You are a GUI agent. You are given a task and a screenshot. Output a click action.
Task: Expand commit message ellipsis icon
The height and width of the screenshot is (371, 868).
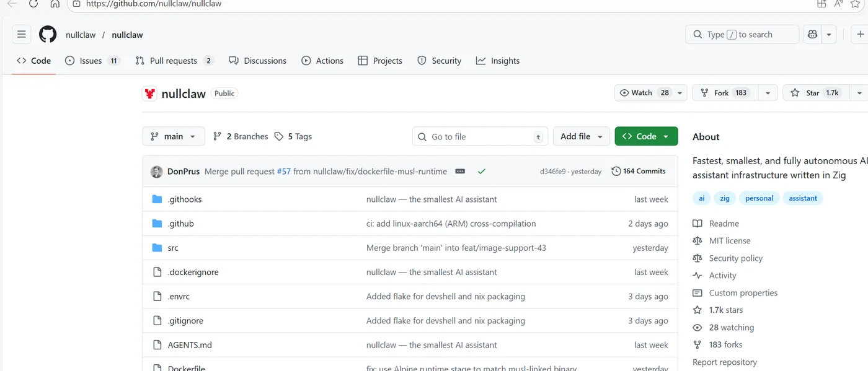(x=460, y=172)
